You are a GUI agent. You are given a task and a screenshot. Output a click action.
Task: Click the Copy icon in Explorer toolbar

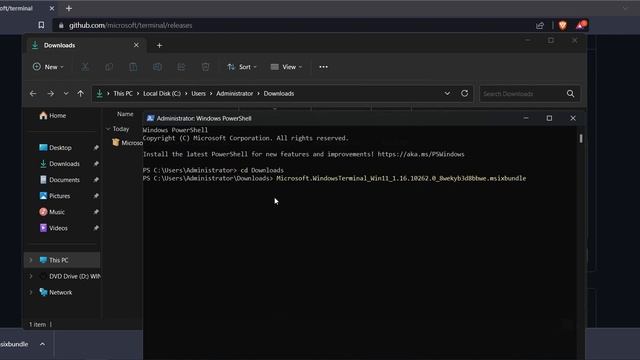(x=109, y=67)
